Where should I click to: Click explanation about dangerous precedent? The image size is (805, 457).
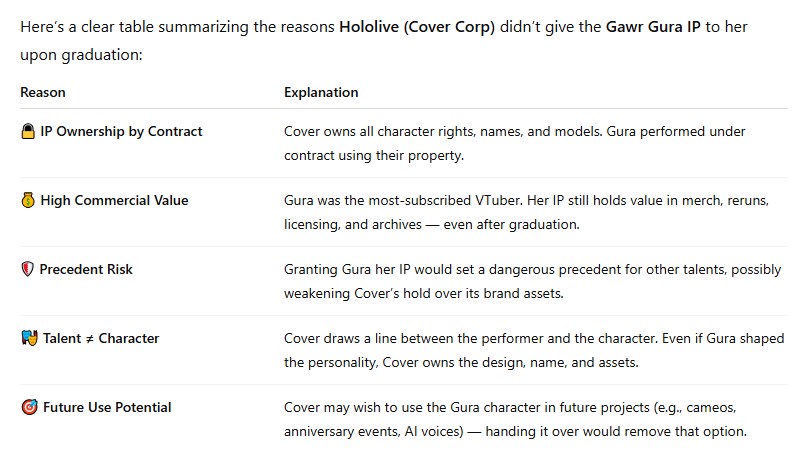click(x=532, y=281)
